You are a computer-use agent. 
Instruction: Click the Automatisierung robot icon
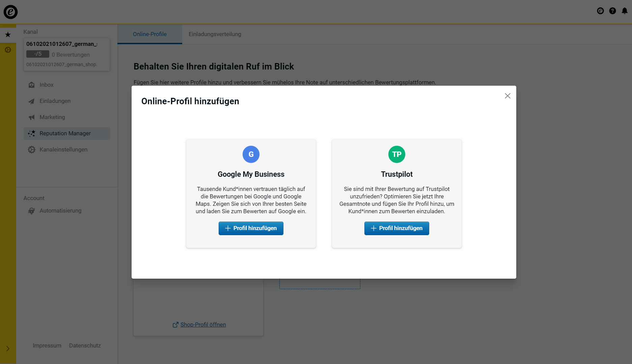tap(31, 211)
